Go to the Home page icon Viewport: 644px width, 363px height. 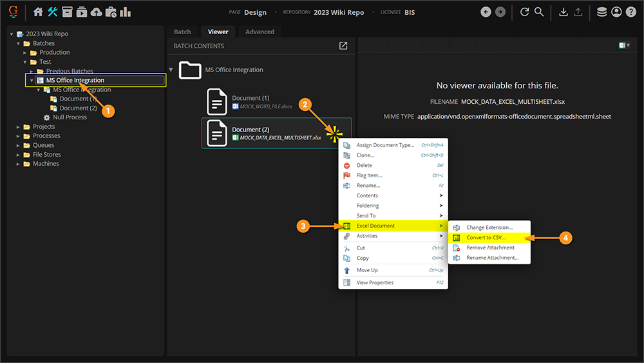pos(38,12)
